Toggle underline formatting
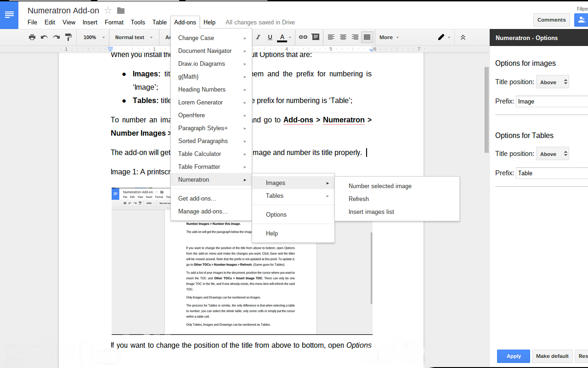 (x=270, y=37)
